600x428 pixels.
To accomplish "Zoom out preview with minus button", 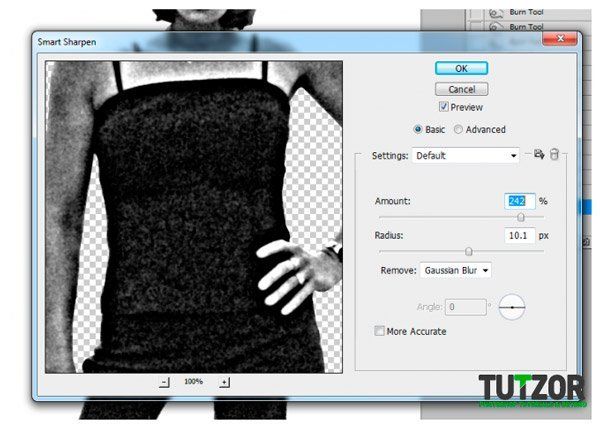I will (x=164, y=382).
